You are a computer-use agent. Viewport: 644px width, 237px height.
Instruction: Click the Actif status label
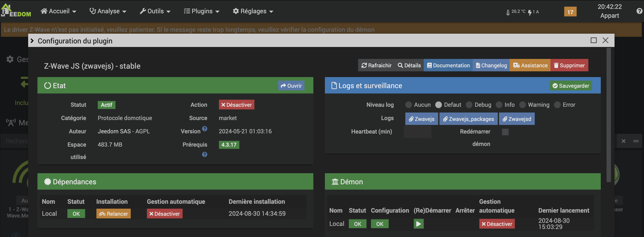point(107,105)
